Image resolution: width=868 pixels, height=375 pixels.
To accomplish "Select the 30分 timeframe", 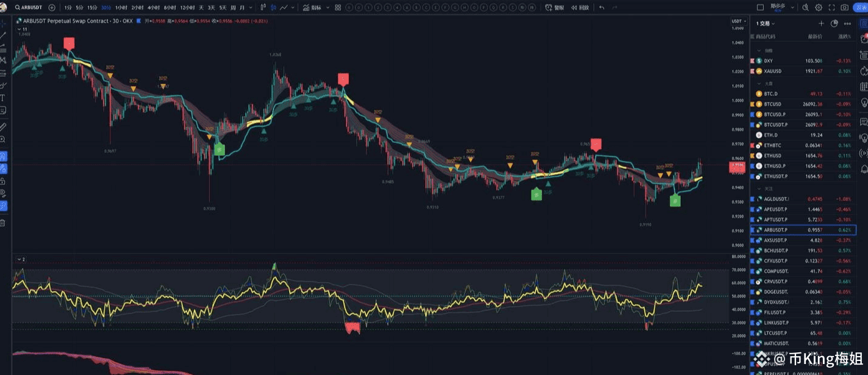I will click(x=106, y=7).
